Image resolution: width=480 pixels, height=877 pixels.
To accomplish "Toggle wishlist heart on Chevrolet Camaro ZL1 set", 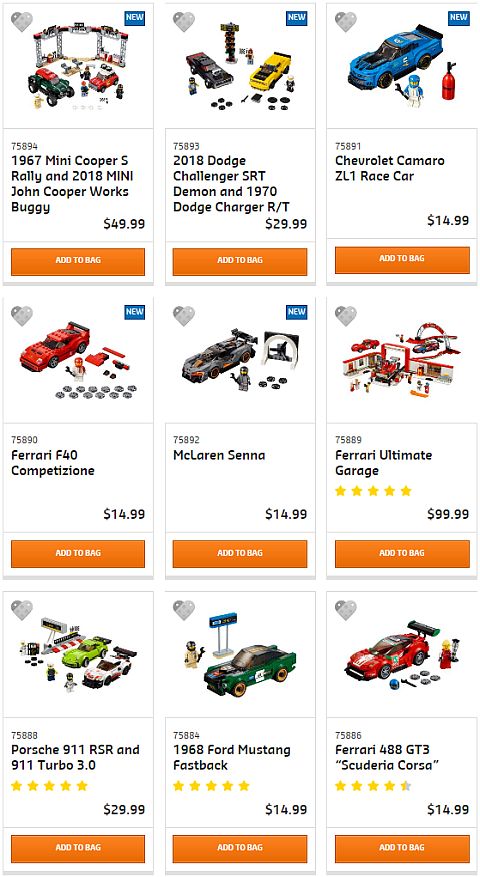I will point(346,22).
